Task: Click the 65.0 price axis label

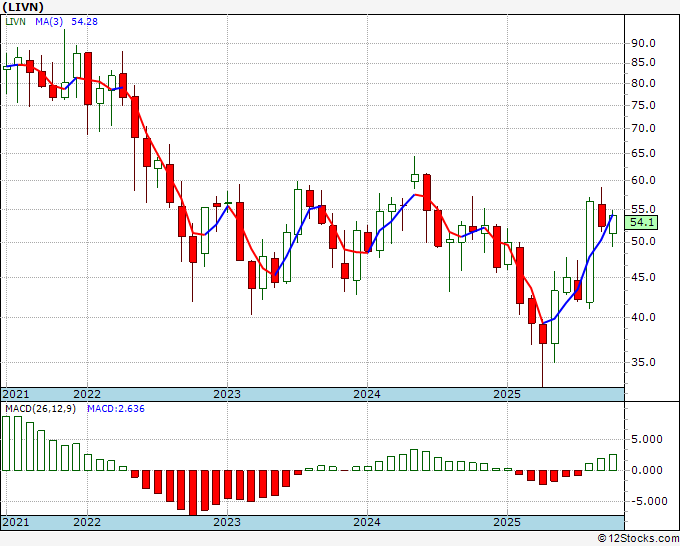Action: coord(643,154)
